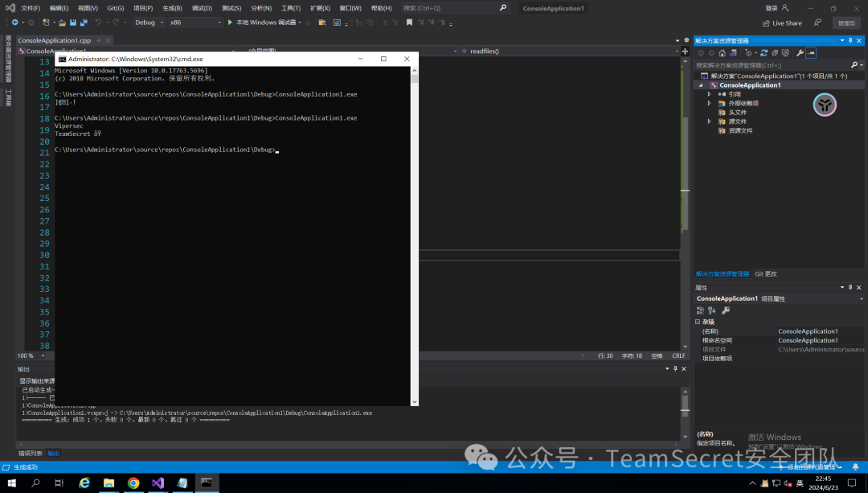Open dropdown arrow next to 本地 Windows 调试器
This screenshot has width=868, height=493.
pos(300,23)
